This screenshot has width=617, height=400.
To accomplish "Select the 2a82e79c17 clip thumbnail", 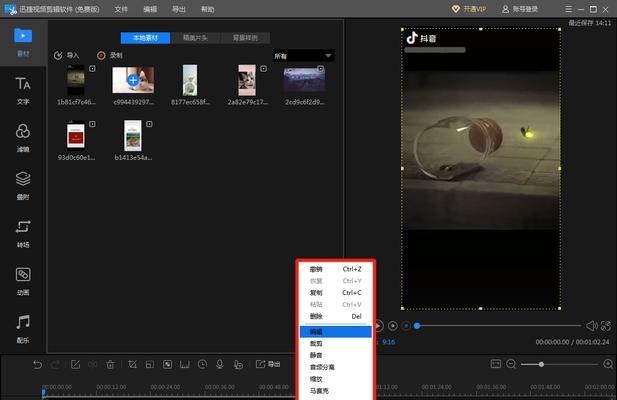I will coord(247,80).
